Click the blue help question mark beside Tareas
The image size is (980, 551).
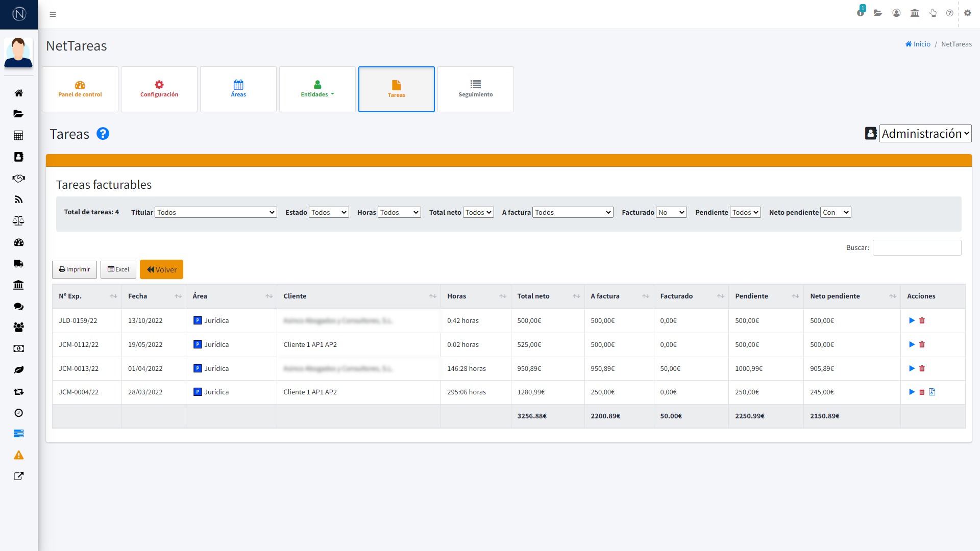point(103,134)
